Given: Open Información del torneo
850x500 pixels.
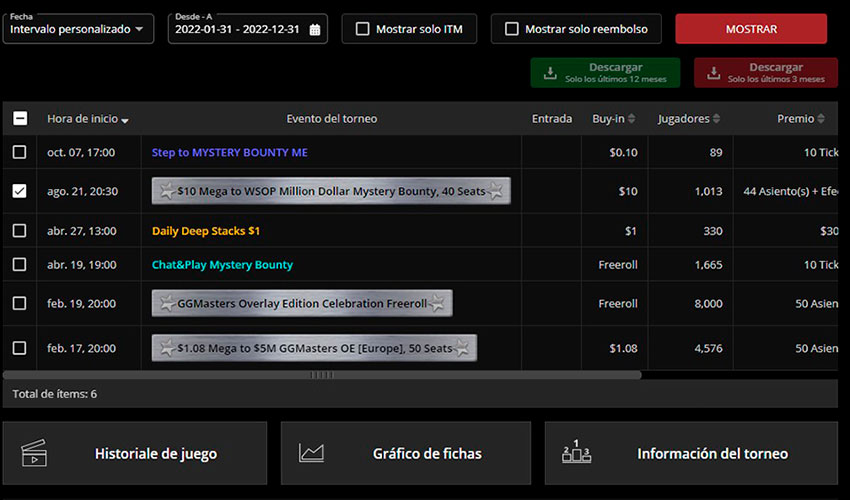Looking at the screenshot, I should point(691,453).
